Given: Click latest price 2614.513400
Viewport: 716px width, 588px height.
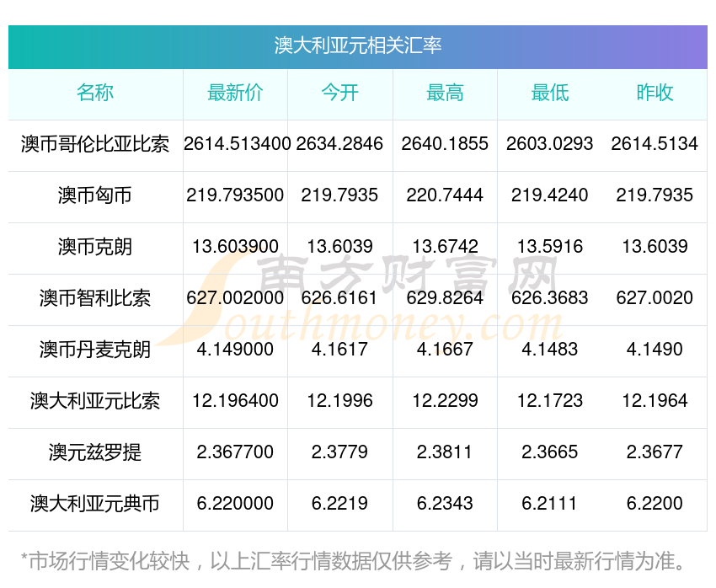Looking at the screenshot, I should click(237, 144).
